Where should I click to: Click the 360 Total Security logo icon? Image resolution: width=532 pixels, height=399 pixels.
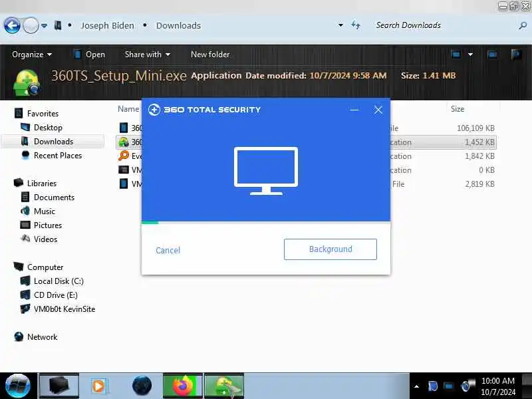[x=154, y=110]
